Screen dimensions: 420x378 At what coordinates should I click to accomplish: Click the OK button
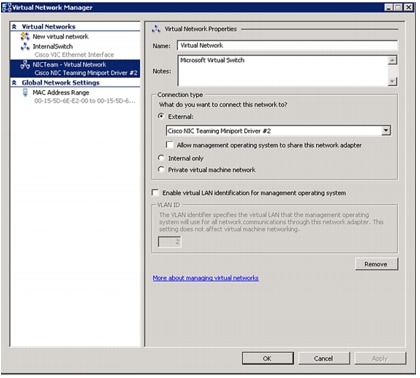[x=268, y=358]
